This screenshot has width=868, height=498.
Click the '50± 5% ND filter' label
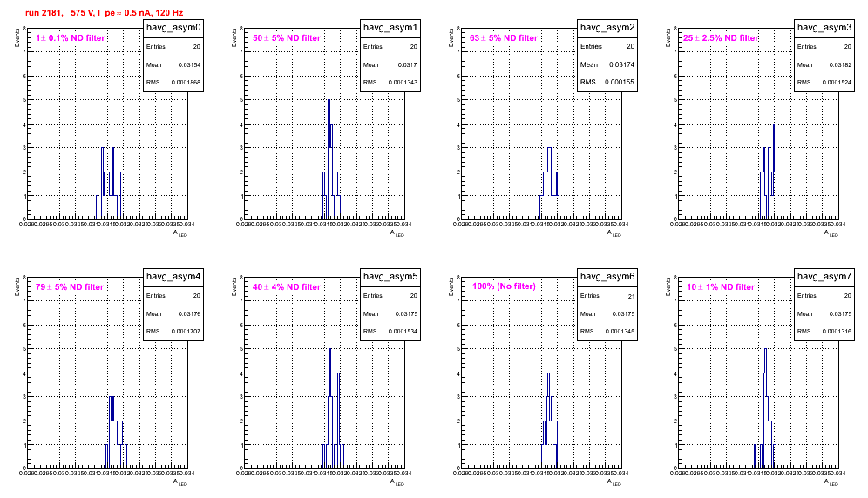pos(287,38)
